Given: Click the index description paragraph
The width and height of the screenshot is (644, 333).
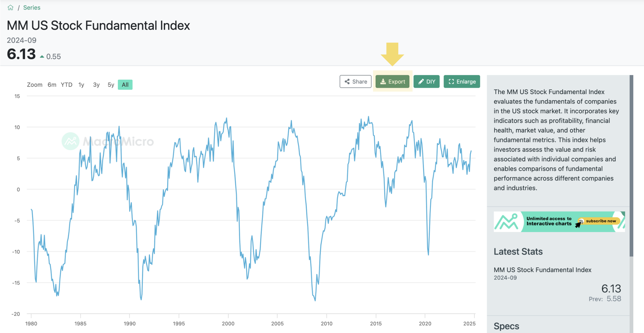Looking at the screenshot, I should tap(557, 140).
